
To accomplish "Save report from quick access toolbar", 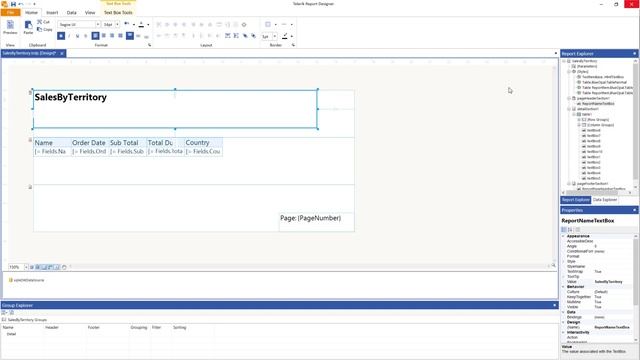I will point(13,4).
